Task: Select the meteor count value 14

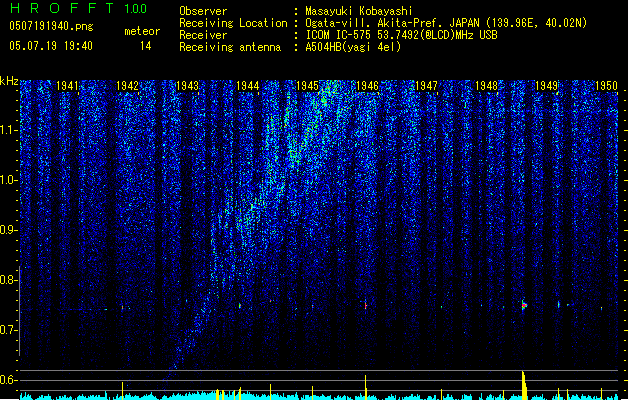Action: 146,46
